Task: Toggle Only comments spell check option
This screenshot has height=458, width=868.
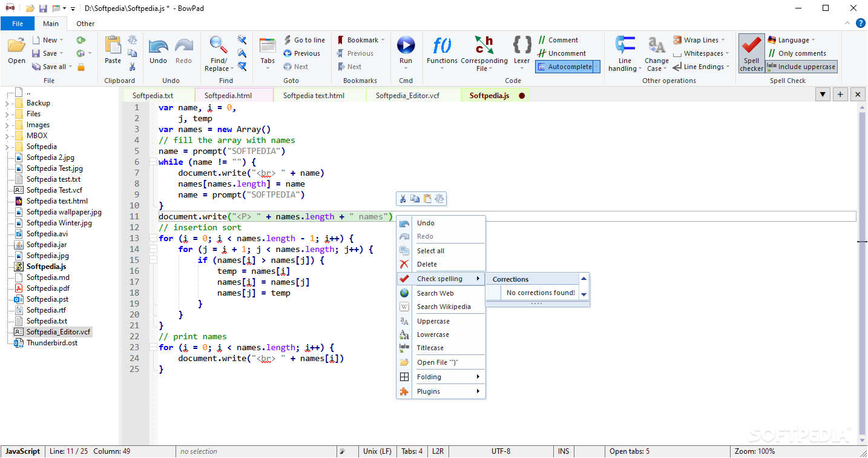Action: (x=797, y=53)
